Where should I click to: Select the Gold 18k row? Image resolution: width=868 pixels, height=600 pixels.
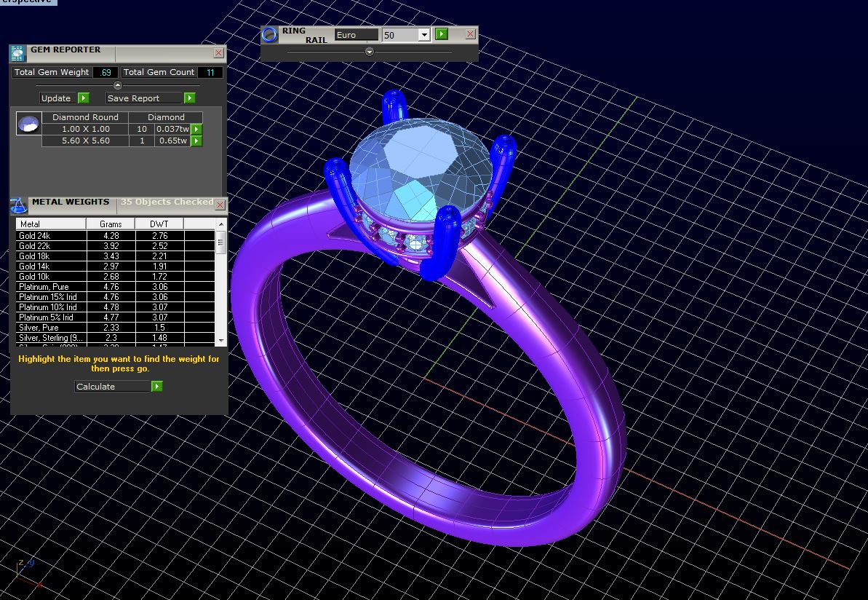coord(115,256)
